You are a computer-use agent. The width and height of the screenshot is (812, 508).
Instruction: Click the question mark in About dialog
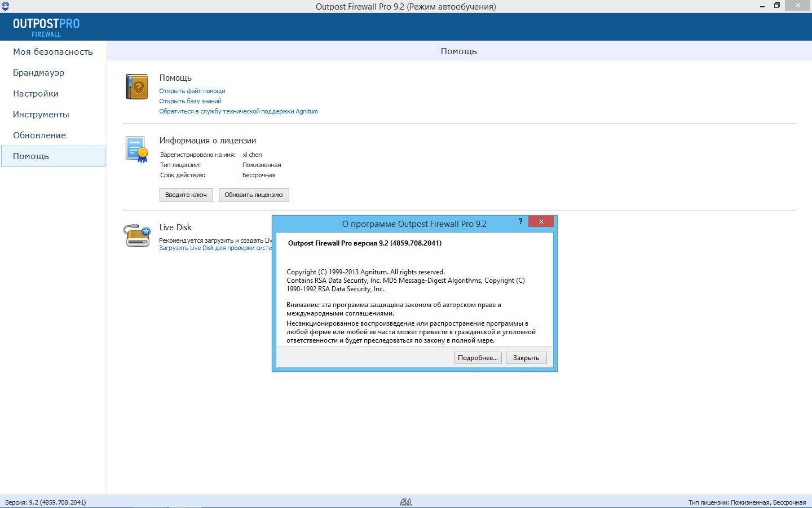520,221
